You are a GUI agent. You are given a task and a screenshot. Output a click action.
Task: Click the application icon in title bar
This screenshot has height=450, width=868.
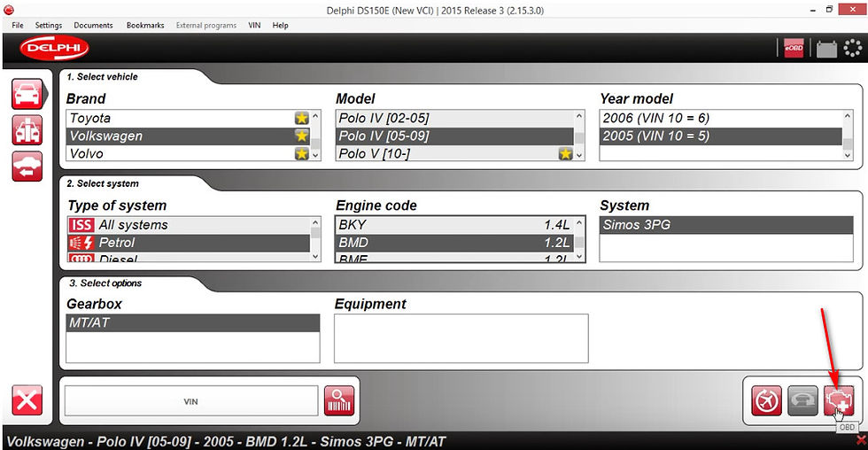point(8,10)
